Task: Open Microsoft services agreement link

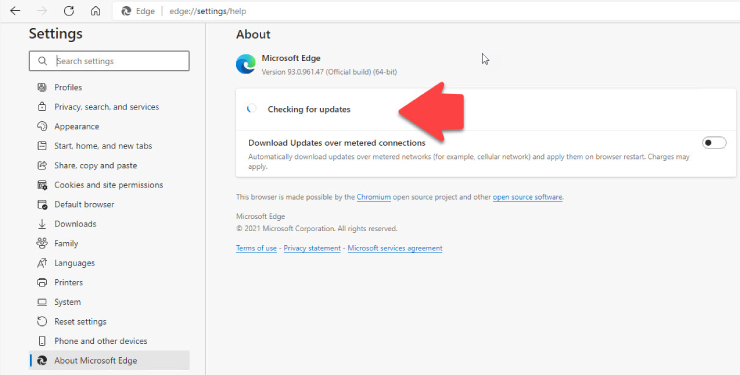Action: point(395,248)
